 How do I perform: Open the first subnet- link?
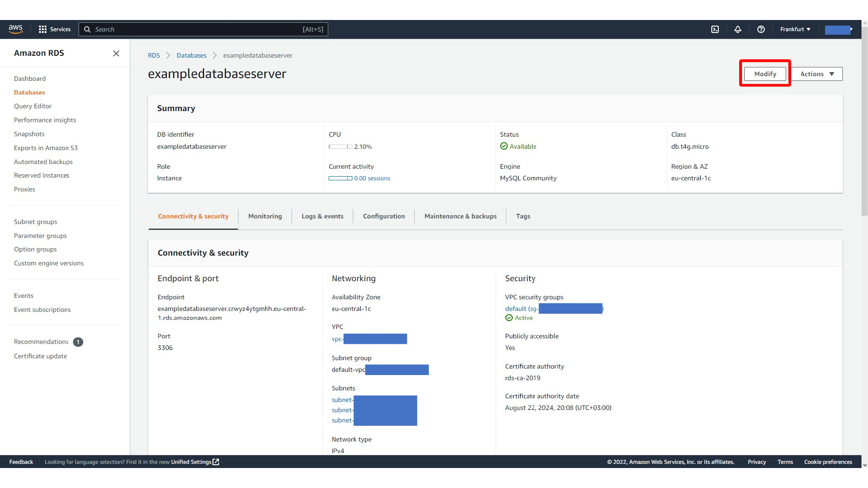point(343,400)
